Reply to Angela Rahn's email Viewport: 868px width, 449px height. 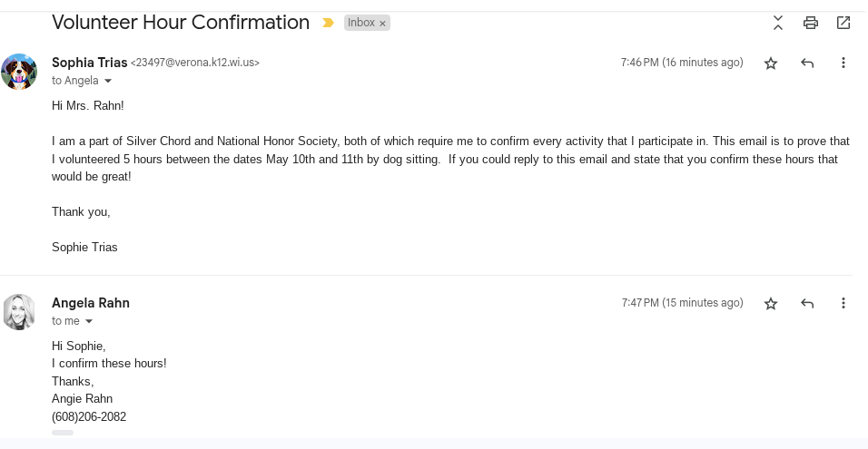point(807,303)
